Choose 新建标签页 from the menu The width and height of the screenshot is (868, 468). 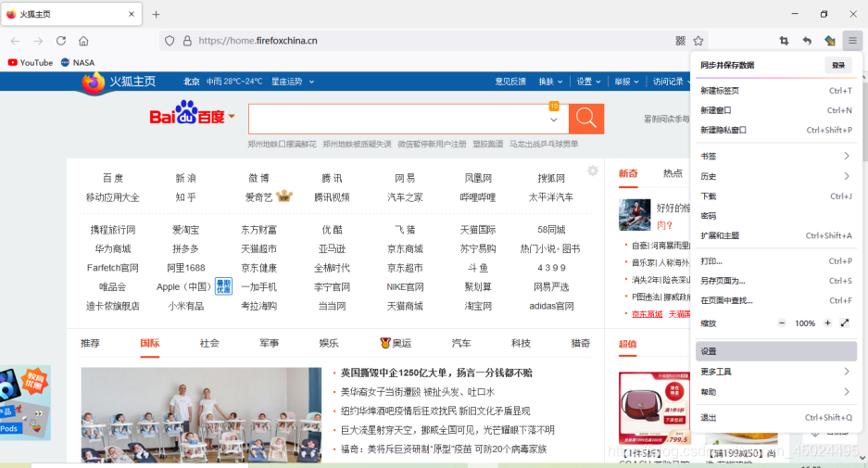[775, 91]
